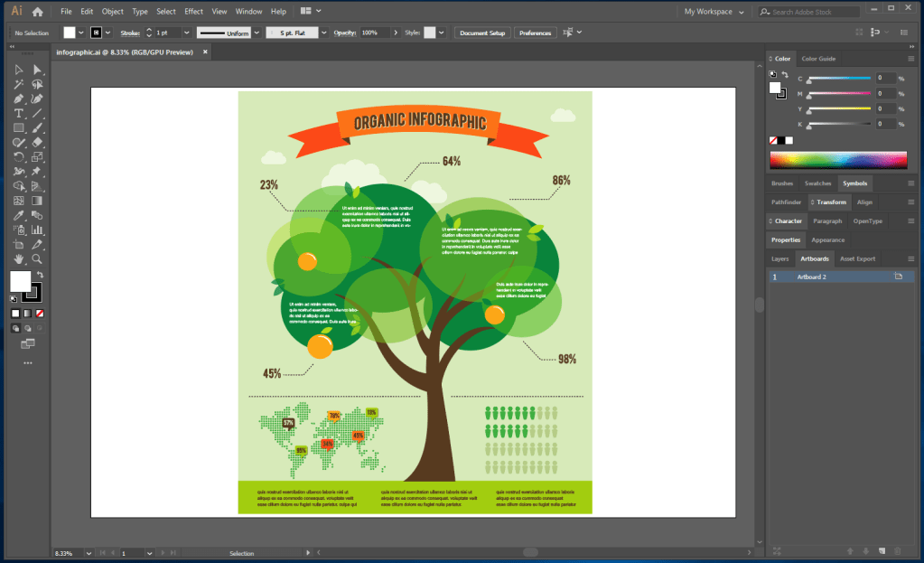This screenshot has height=563, width=924.
Task: Select the Zoom tool in toolbar
Action: click(37, 258)
